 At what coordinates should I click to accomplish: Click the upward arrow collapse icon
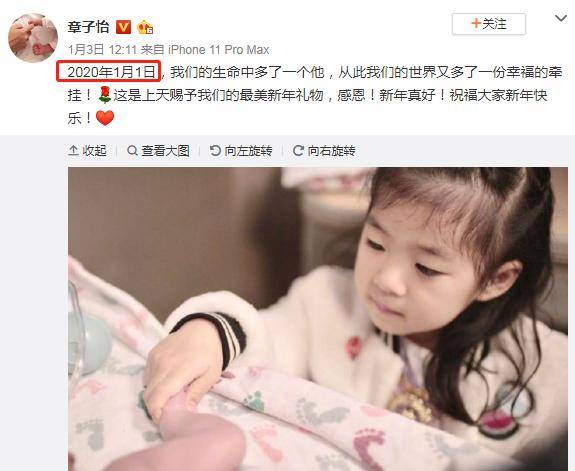(73, 151)
